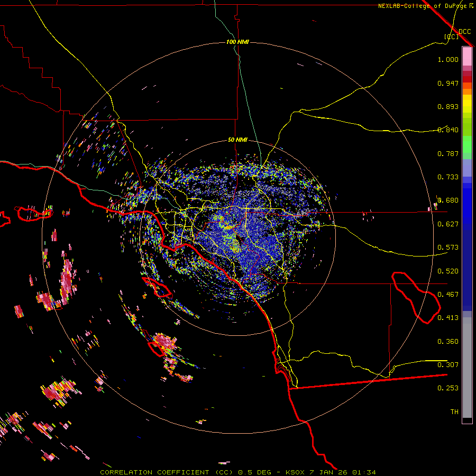
Task: Click the 0.840 scale value
Action: click(x=448, y=130)
